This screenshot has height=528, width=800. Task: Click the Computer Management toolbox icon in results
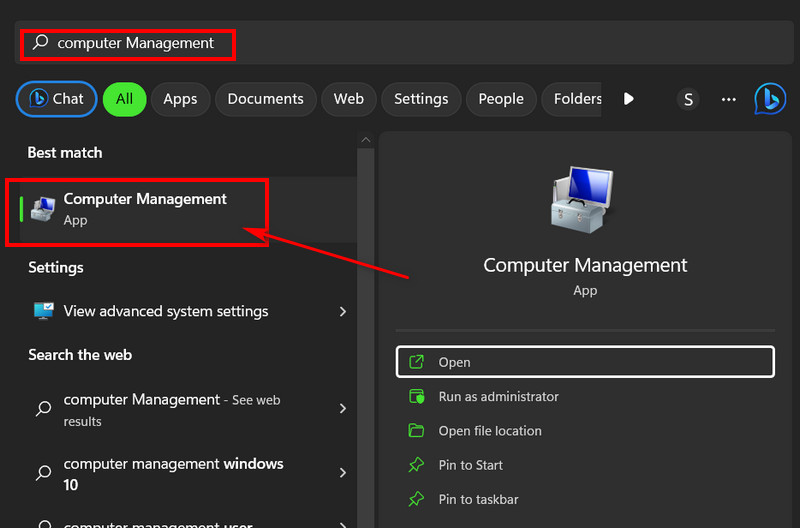(43, 209)
